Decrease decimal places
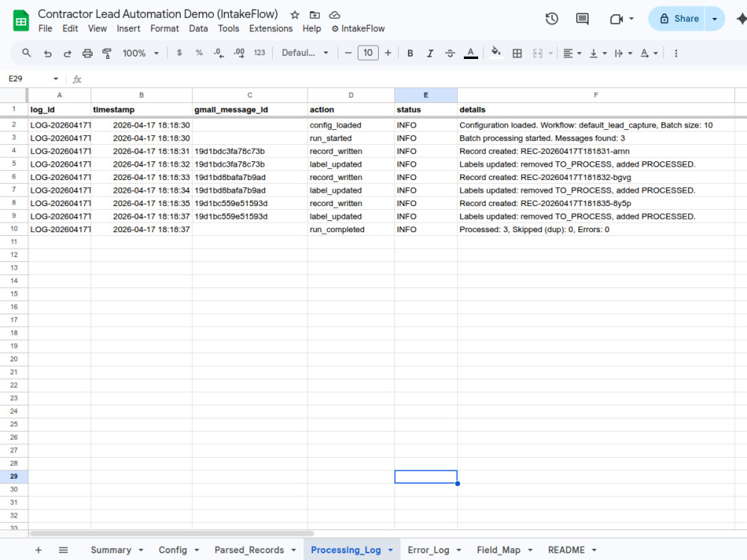The image size is (747, 560). click(219, 53)
